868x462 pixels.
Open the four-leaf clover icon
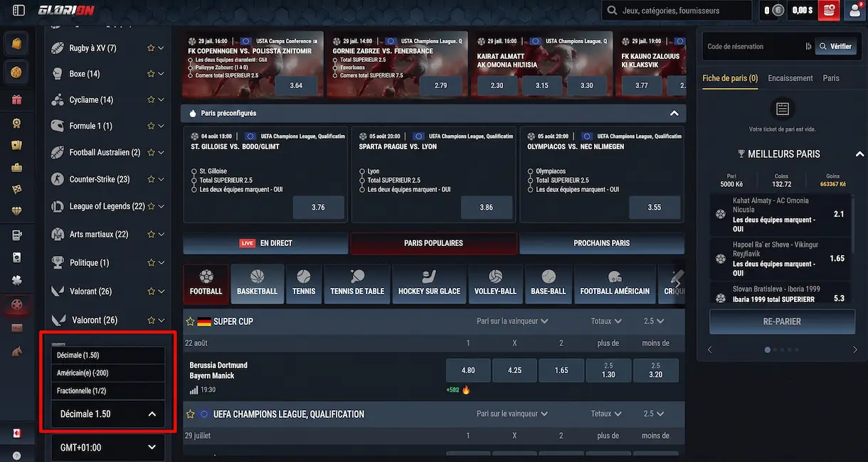[x=16, y=279]
